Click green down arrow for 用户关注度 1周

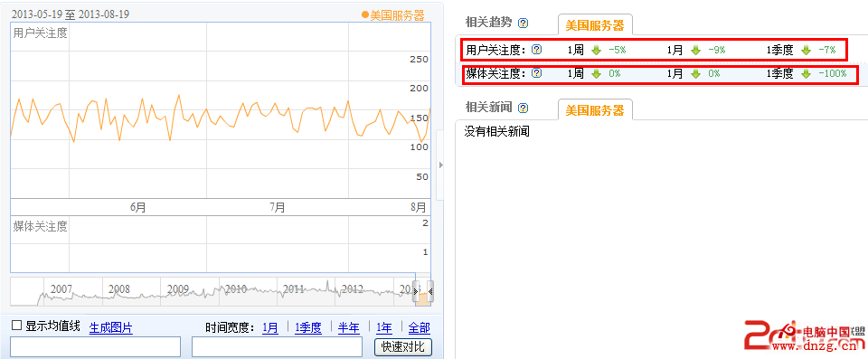(x=596, y=51)
